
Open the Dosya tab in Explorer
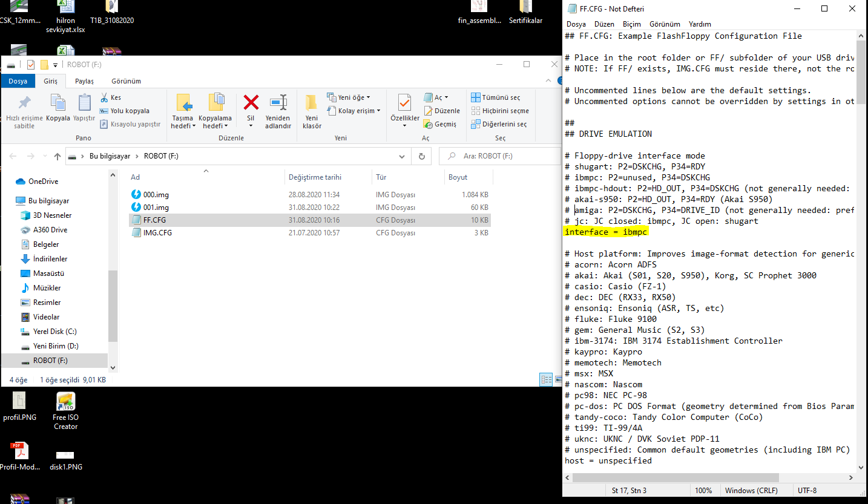pyautogui.click(x=18, y=81)
